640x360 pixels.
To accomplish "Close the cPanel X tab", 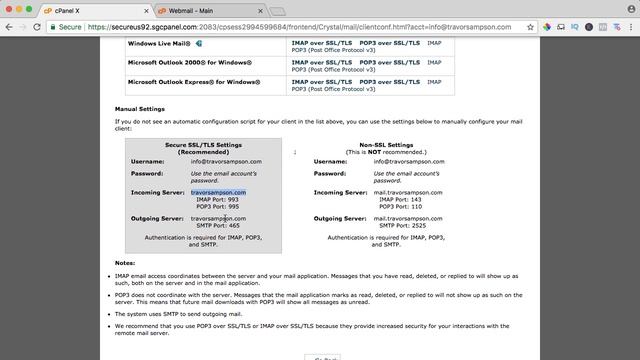I will [x=146, y=11].
